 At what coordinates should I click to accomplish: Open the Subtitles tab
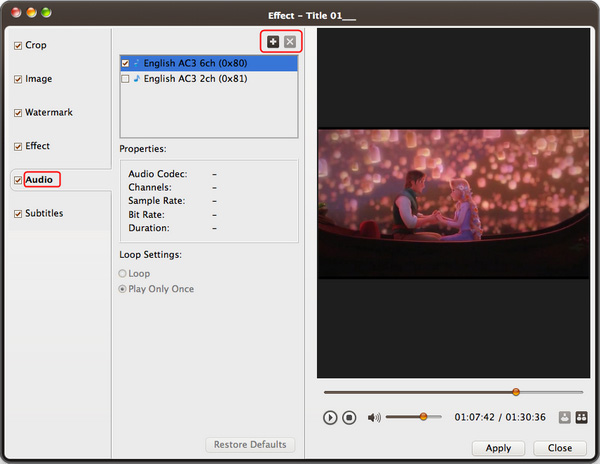(x=44, y=213)
